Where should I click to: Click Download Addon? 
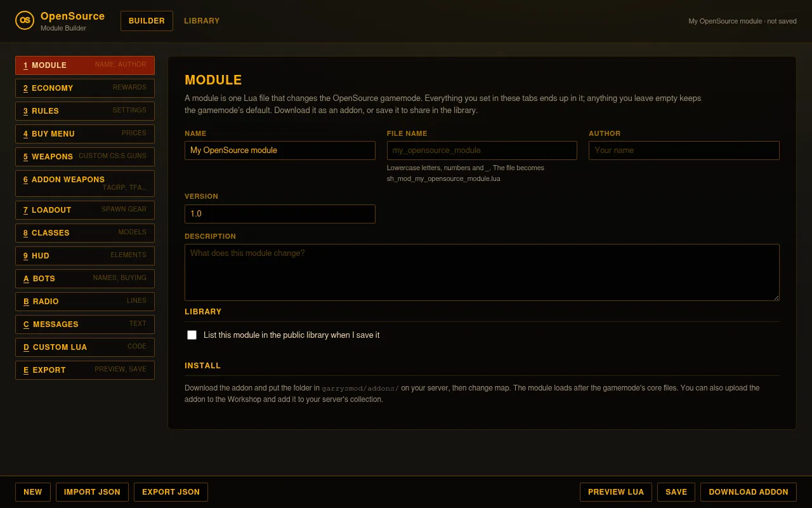click(x=749, y=492)
